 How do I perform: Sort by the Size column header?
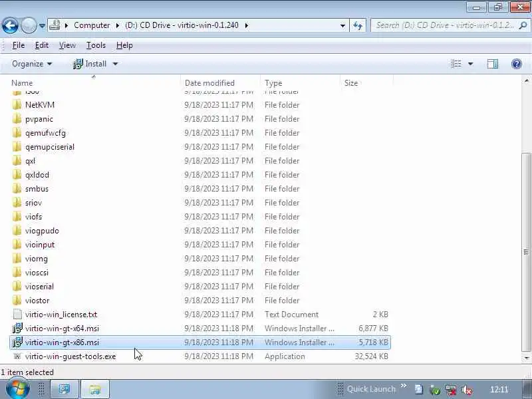(351, 82)
